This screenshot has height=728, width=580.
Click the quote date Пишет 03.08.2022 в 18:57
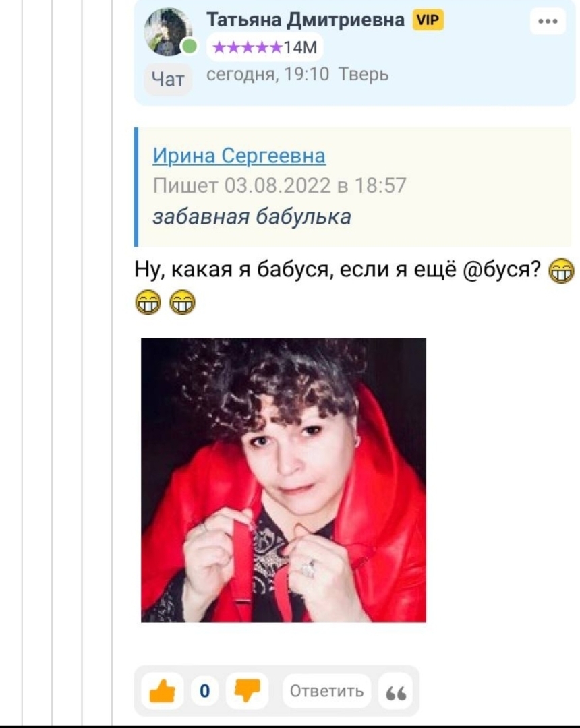tap(280, 185)
